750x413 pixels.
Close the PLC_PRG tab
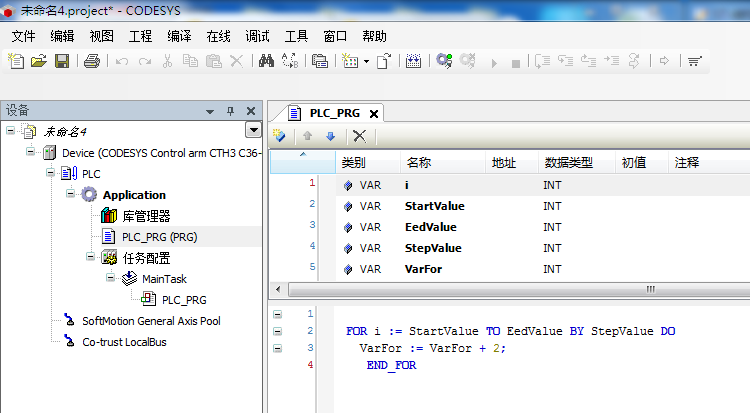[374, 114]
